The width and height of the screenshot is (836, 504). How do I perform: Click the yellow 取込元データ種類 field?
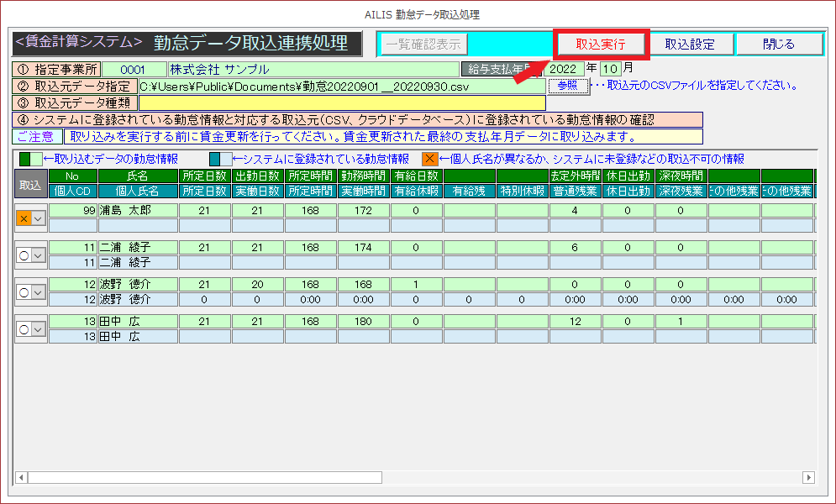tap(340, 102)
